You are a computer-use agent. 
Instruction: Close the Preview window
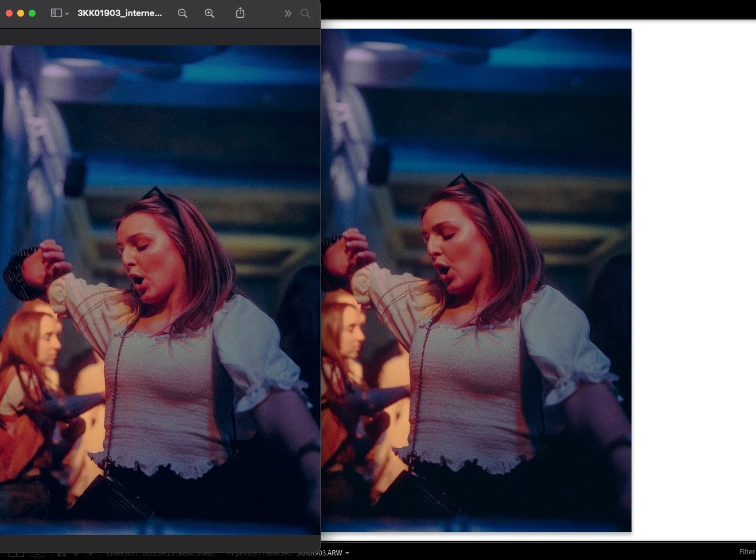9,13
